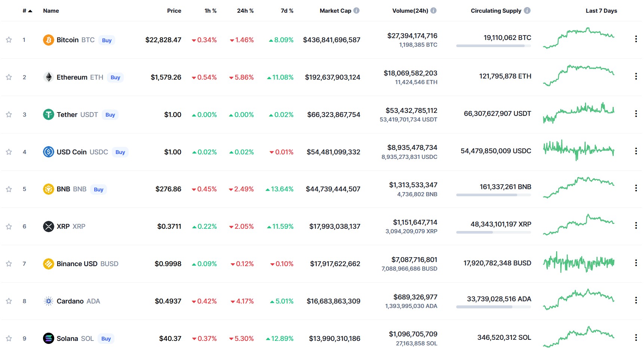Click the Tether green logo icon
Image resolution: width=644 pixels, height=348 pixels.
click(48, 114)
